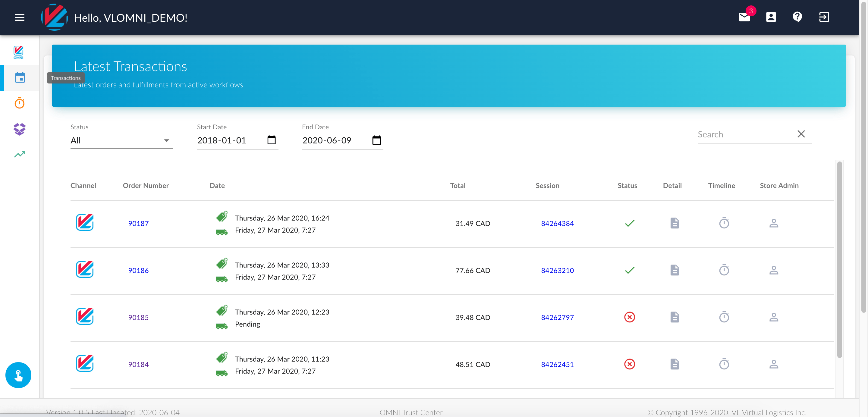Open the user account icon in top bar

(771, 17)
